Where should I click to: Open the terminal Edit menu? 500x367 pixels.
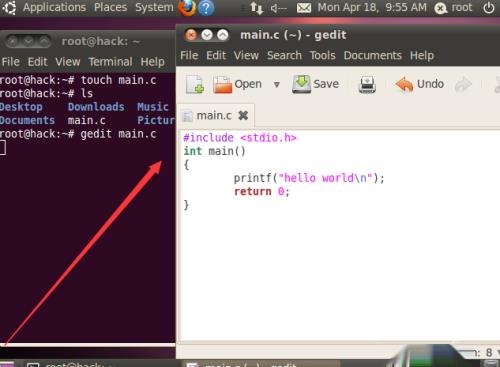pyautogui.click(x=37, y=62)
